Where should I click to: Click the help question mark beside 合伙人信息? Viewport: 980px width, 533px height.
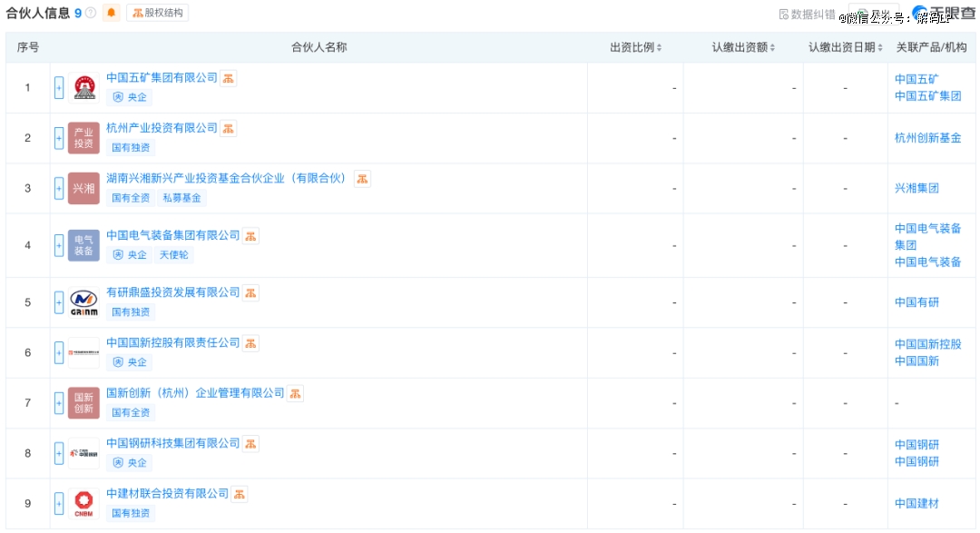point(92,13)
